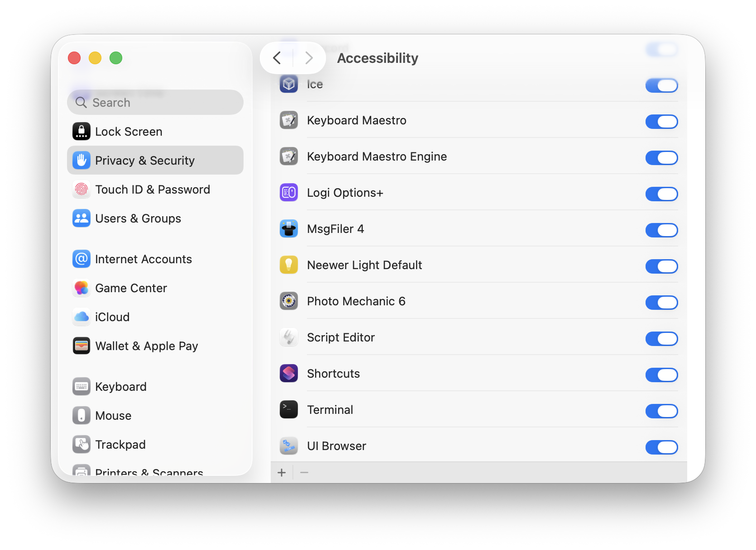Select Internet Accounts in the sidebar
The image size is (756, 550).
(x=143, y=259)
